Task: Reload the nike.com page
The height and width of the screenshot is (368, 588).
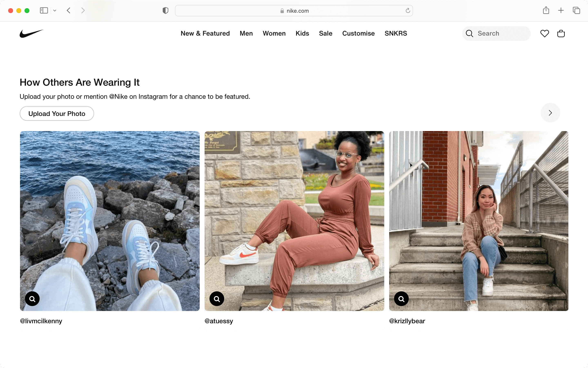Action: 408,10
